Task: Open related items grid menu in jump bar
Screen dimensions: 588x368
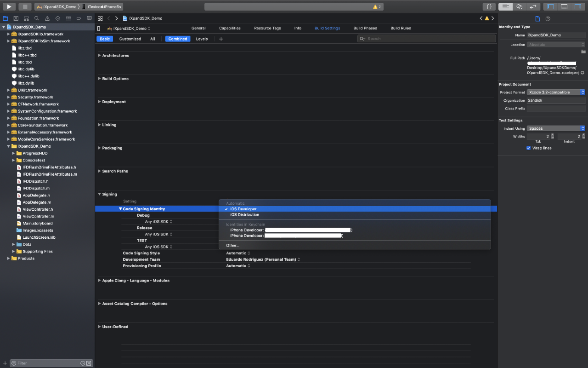Action: click(x=100, y=18)
